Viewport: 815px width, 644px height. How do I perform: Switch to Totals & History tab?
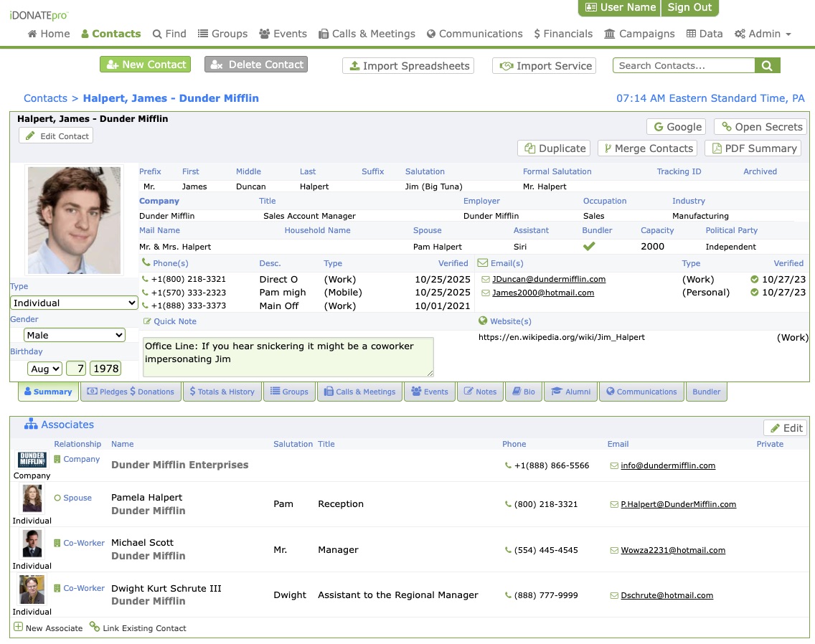click(222, 392)
